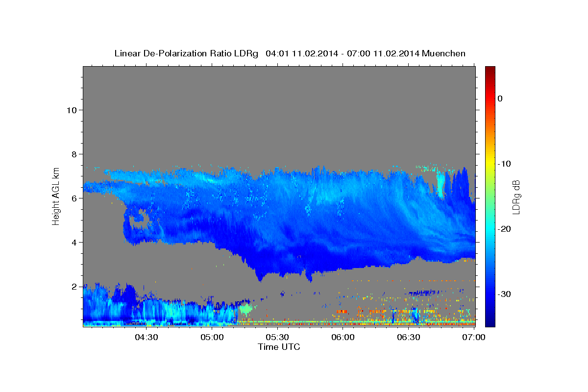Screen dimensions: 588x392
Task: Click the "Height AGL km" axis label
Action: point(56,196)
